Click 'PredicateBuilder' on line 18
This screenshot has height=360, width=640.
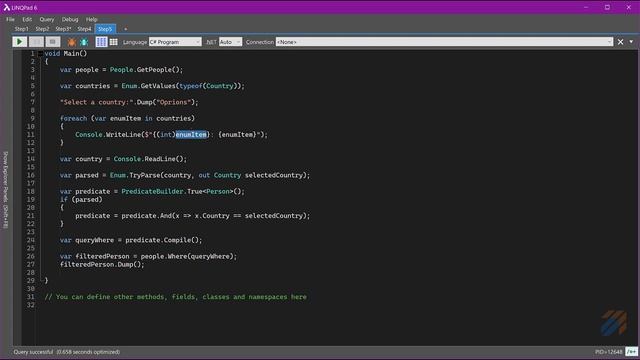[x=152, y=191]
